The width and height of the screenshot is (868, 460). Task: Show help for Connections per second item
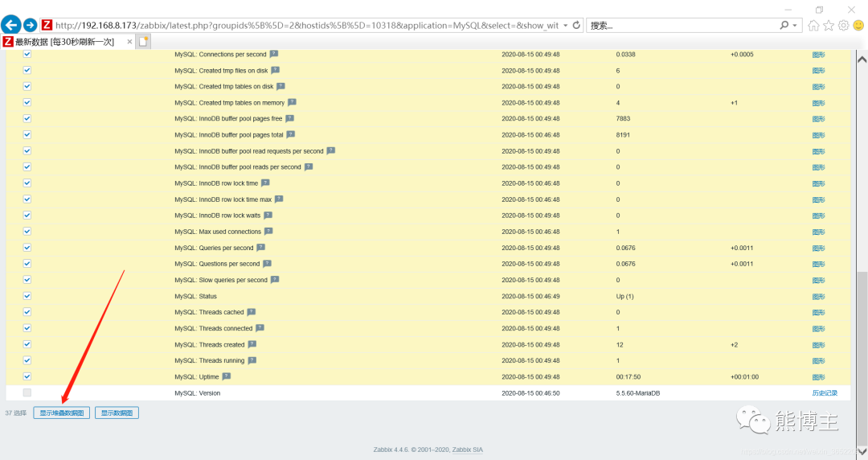coord(274,55)
